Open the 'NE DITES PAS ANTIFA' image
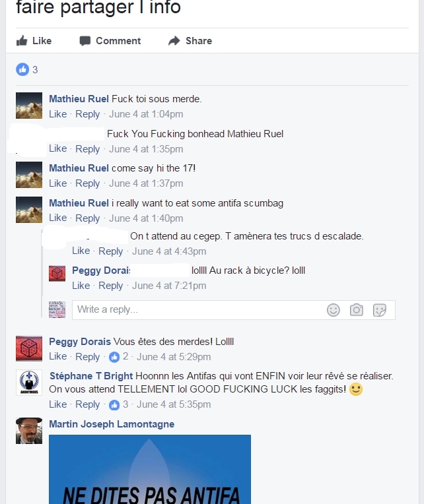 point(150,469)
